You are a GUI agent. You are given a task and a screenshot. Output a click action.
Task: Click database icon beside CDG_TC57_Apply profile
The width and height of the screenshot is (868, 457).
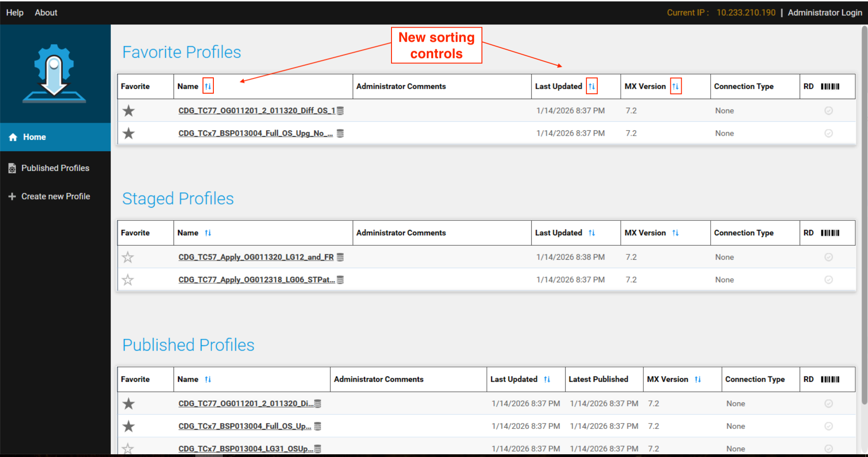point(340,257)
